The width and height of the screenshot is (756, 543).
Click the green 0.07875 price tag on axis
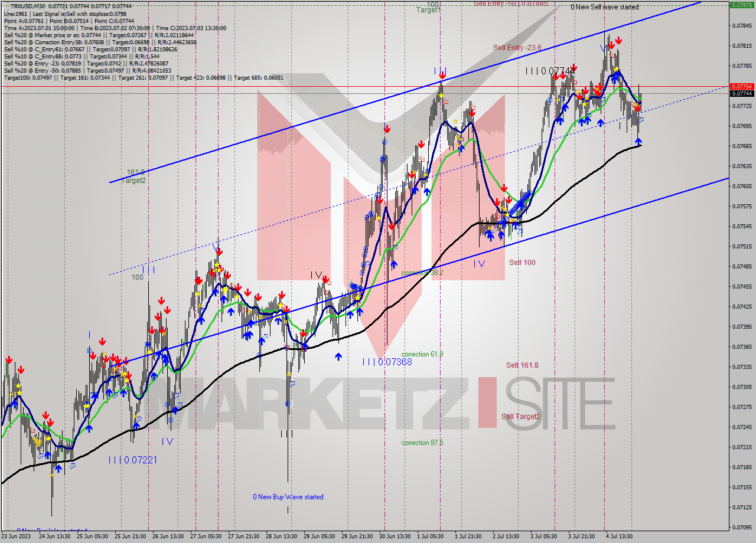pyautogui.click(x=742, y=4)
